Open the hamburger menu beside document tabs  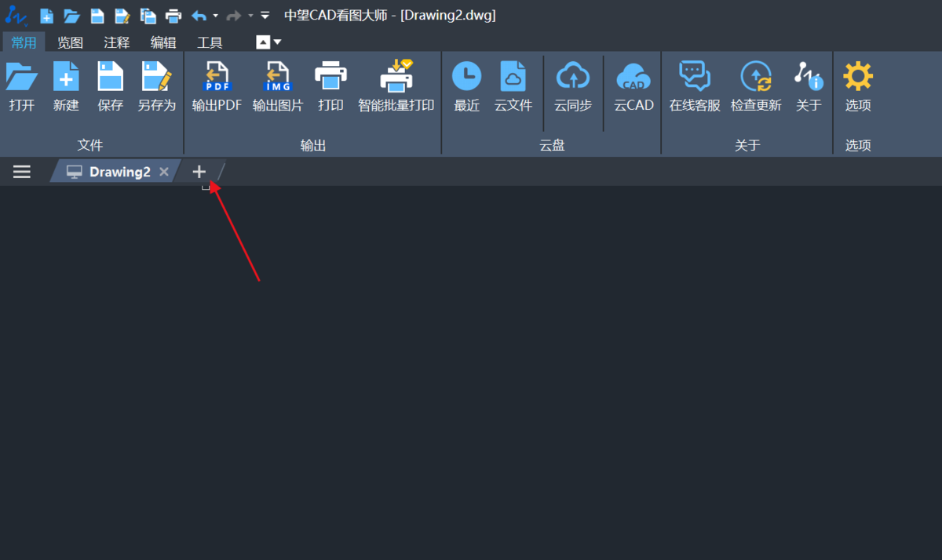pyautogui.click(x=22, y=172)
